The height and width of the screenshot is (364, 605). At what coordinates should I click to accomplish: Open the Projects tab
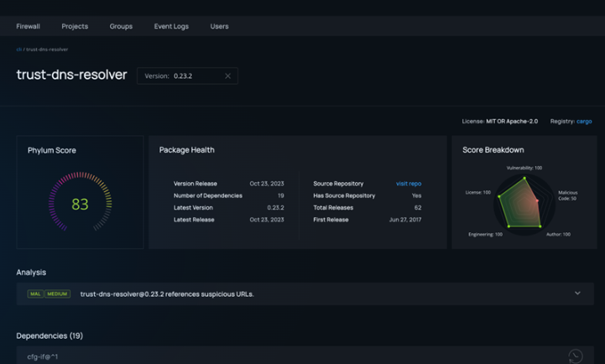tap(75, 26)
